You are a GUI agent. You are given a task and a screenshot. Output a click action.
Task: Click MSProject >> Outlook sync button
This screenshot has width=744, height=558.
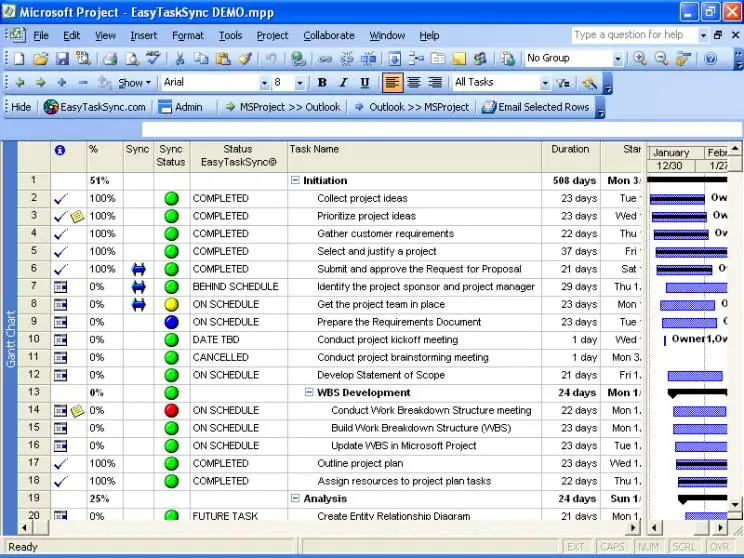(283, 107)
